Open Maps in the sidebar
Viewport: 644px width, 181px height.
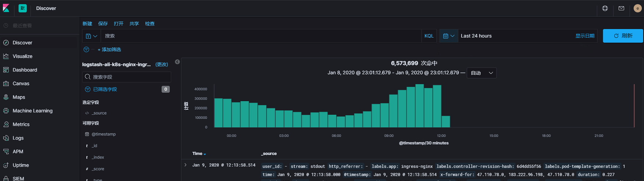(19, 97)
